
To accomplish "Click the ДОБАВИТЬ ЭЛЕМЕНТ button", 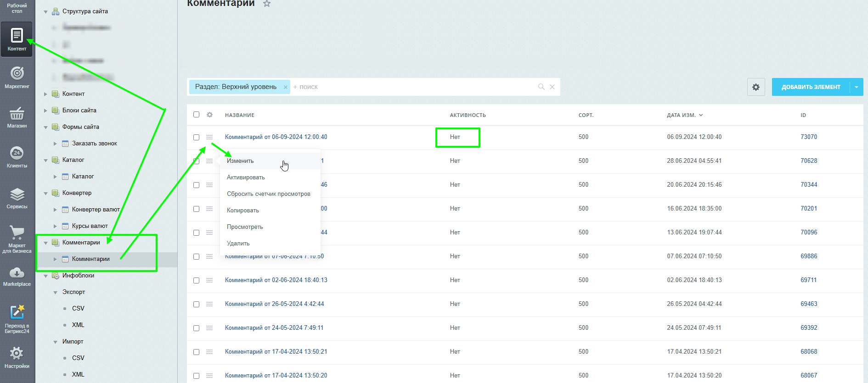I will coord(811,87).
